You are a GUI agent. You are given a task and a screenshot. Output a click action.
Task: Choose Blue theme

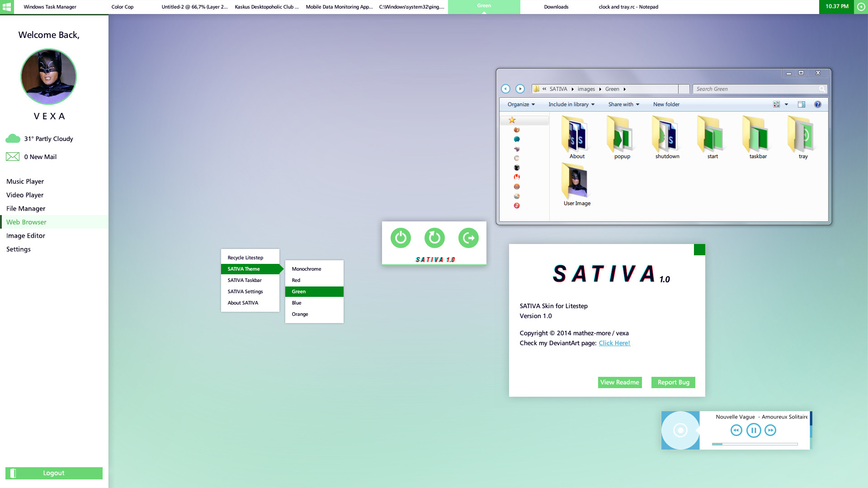(x=314, y=303)
